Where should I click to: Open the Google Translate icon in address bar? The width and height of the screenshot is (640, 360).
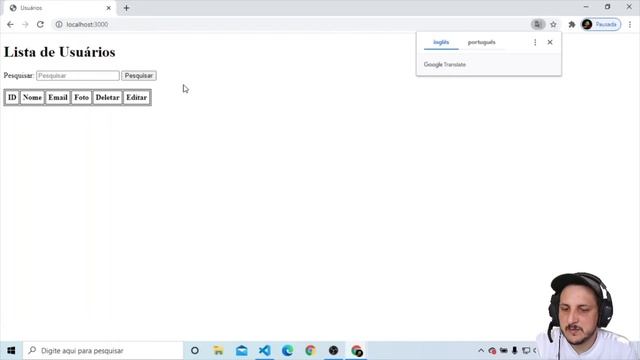(538, 24)
